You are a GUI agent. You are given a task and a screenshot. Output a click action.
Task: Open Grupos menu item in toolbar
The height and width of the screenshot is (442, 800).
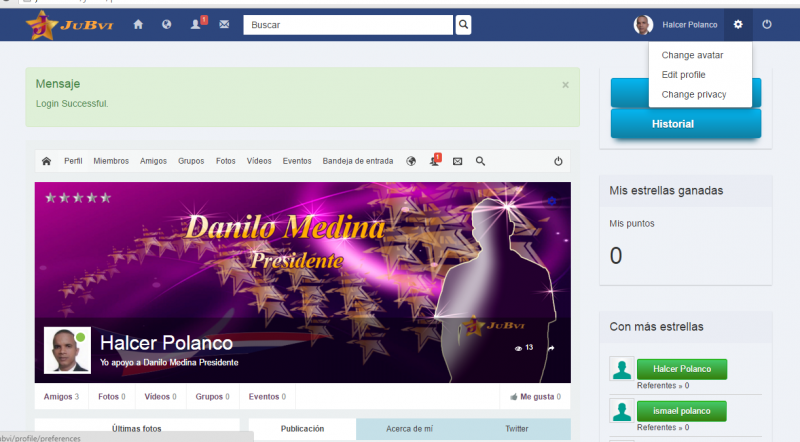(x=191, y=161)
